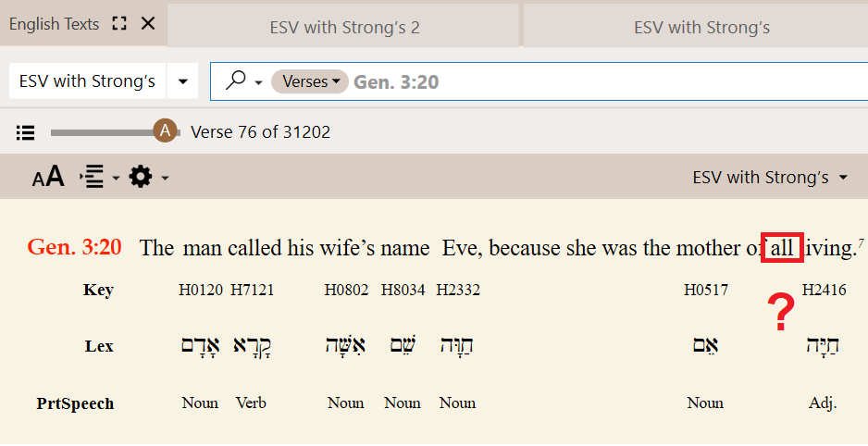Viewport: 868px width, 446px height.
Task: Expand the ESV with Strong's module dropdown arrow
Action: (x=182, y=81)
